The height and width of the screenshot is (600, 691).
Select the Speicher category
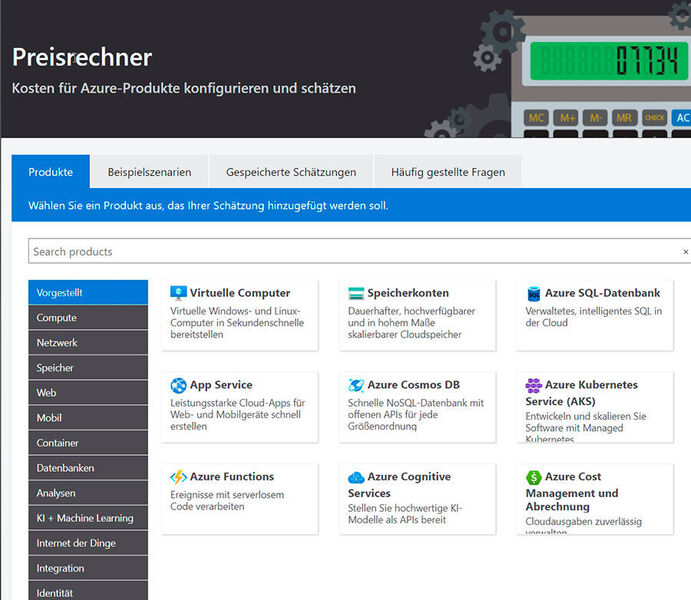click(x=88, y=368)
